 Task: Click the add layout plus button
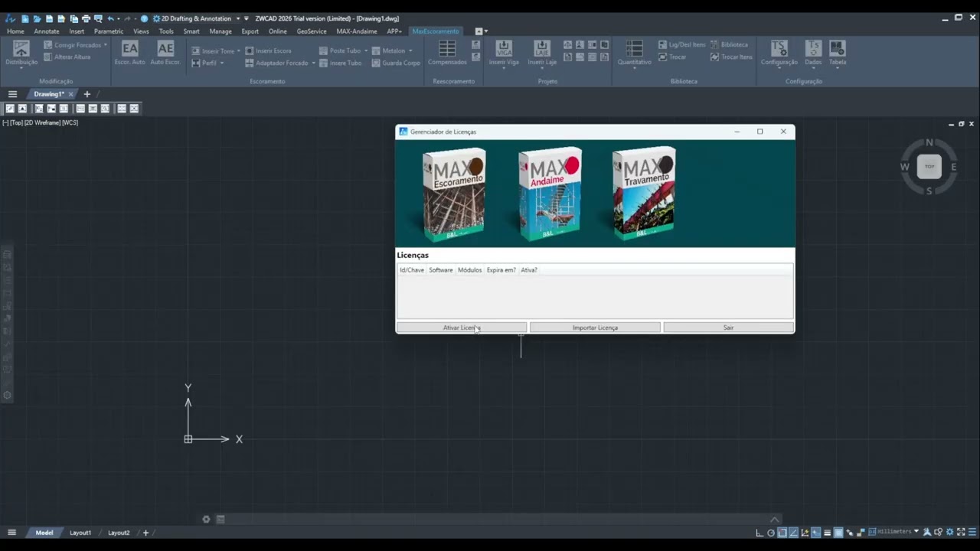[145, 533]
